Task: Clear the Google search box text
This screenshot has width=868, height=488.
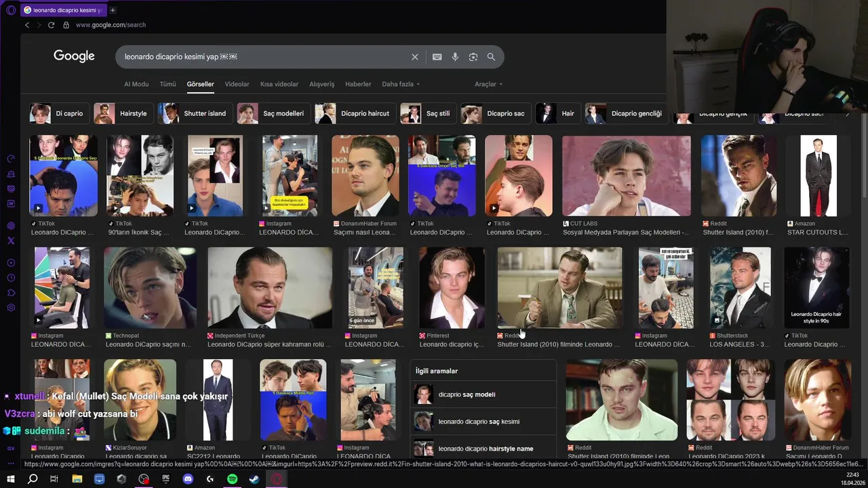Action: [x=415, y=57]
